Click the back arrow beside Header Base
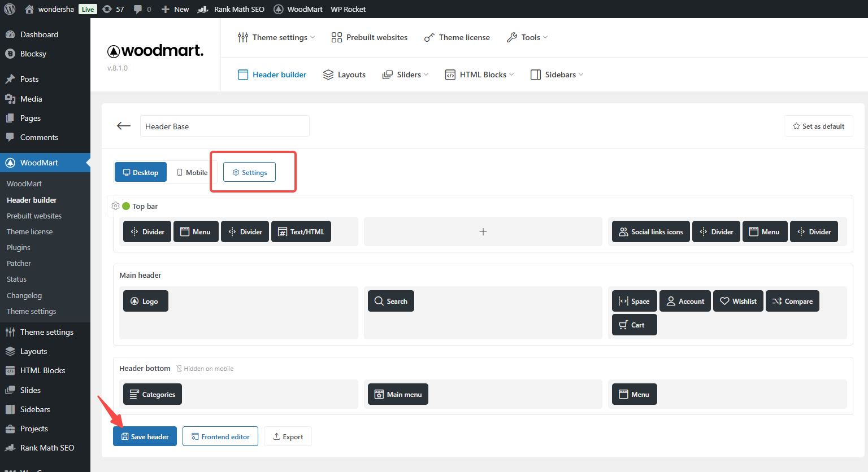Image resolution: width=868 pixels, height=472 pixels. click(124, 126)
